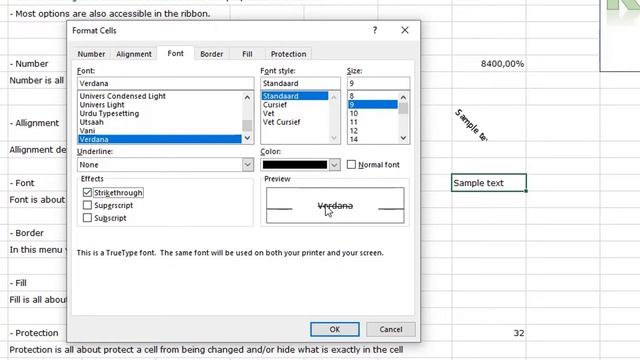
Task: Click font style list scroll up arrow
Action: pyautogui.click(x=334, y=97)
